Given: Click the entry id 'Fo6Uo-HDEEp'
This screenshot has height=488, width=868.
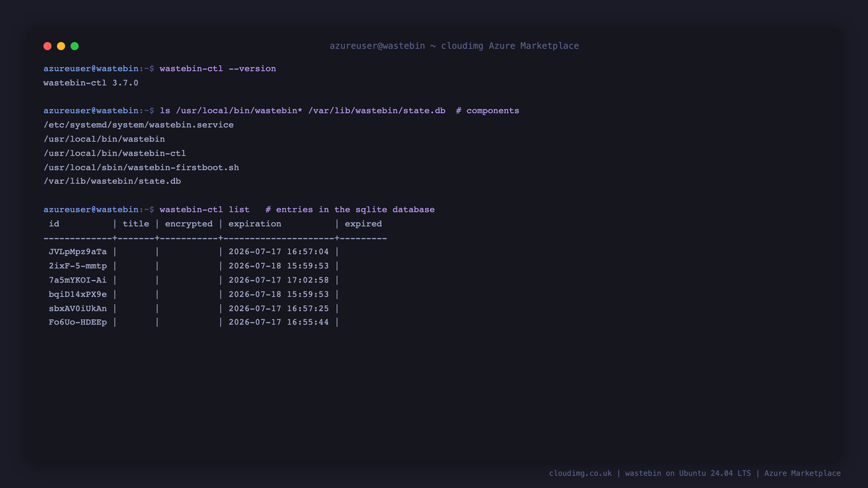Looking at the screenshot, I should tap(77, 323).
